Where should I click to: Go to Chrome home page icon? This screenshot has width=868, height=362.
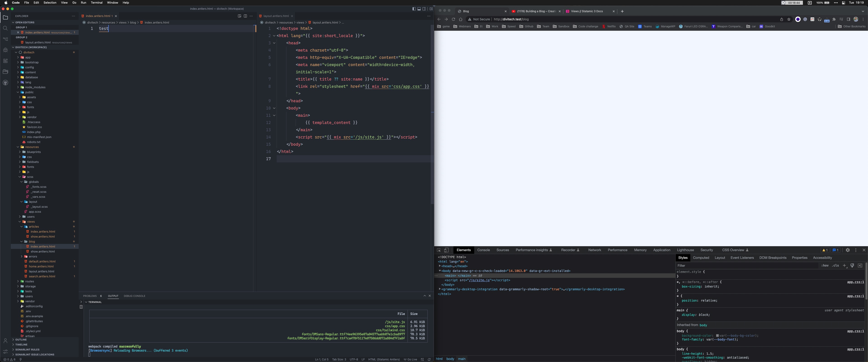point(461,19)
